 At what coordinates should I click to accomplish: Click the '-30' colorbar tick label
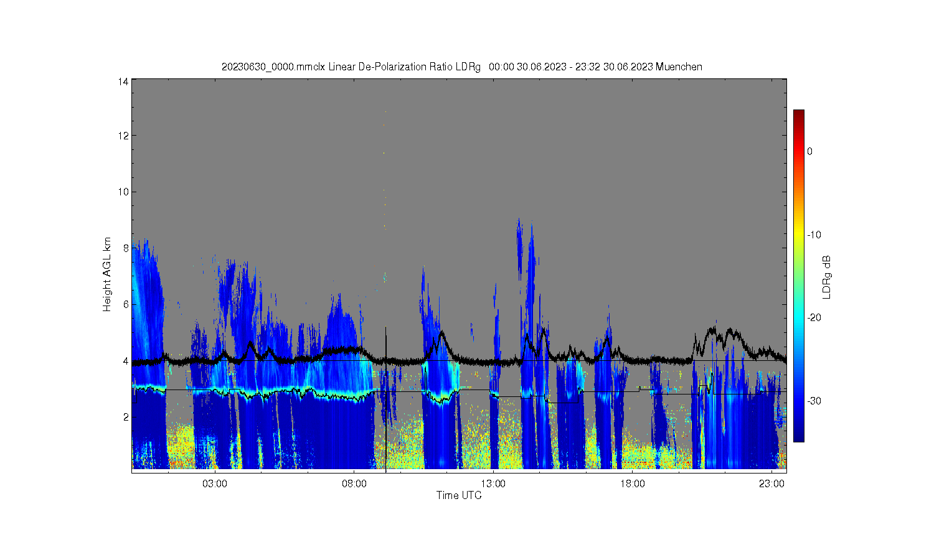tap(814, 401)
